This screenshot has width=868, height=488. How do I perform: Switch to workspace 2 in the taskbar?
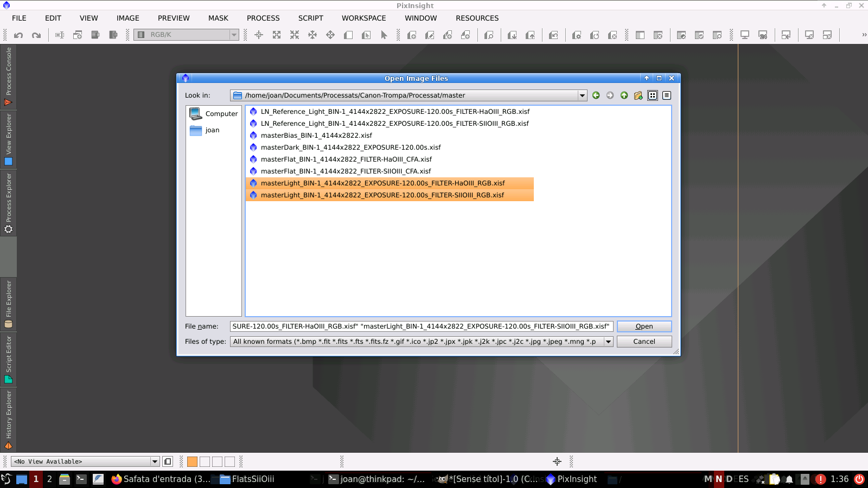(49, 479)
